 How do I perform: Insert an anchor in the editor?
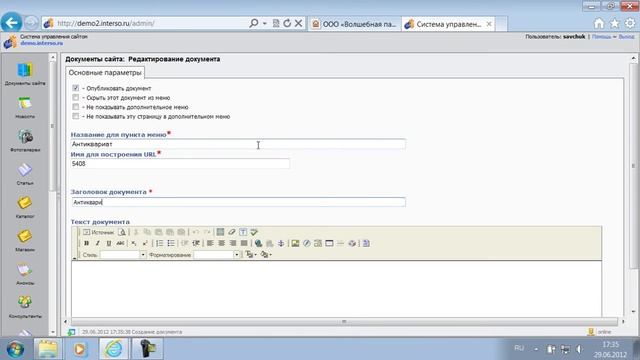pos(281,243)
